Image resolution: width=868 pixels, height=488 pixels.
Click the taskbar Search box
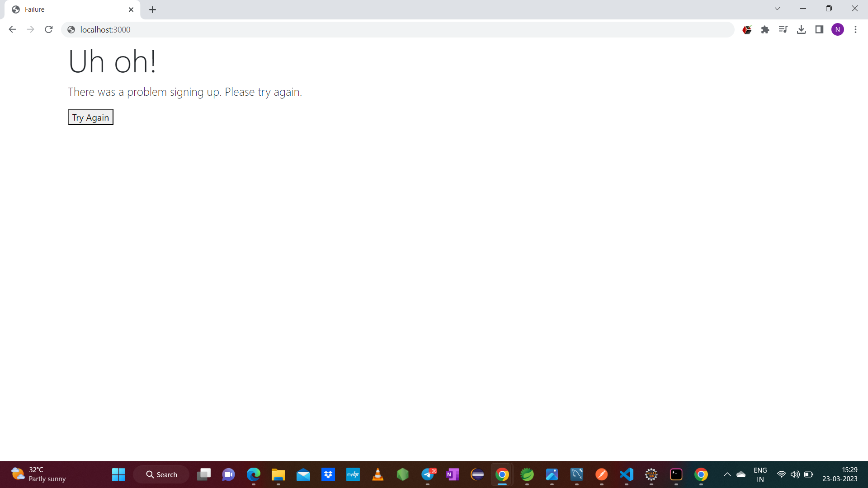[161, 474]
